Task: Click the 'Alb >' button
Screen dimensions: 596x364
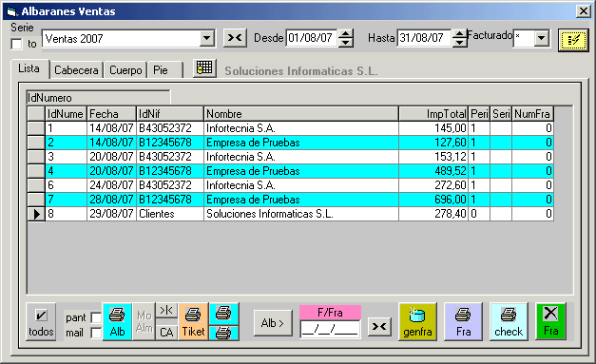Action: 273,323
